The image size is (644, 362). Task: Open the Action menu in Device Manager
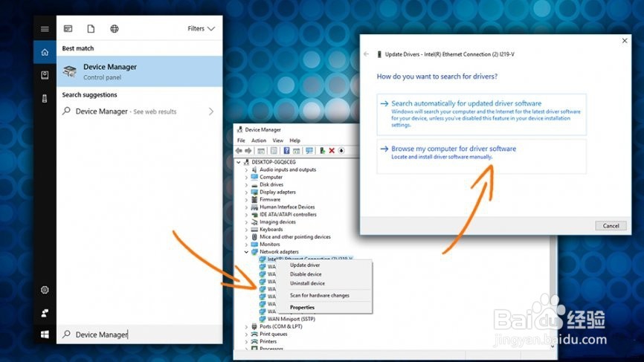259,140
